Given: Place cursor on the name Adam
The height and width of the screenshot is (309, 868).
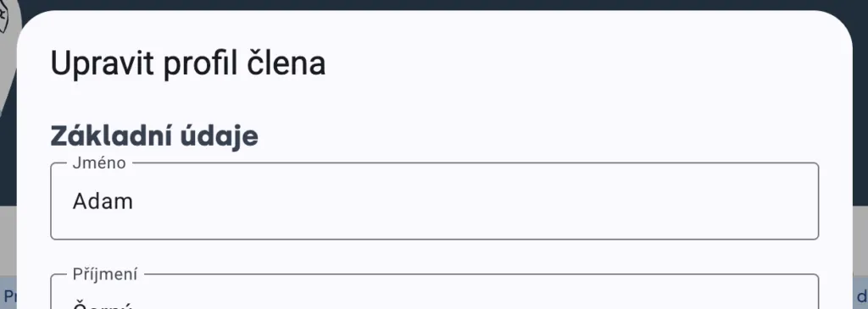Looking at the screenshot, I should [103, 201].
